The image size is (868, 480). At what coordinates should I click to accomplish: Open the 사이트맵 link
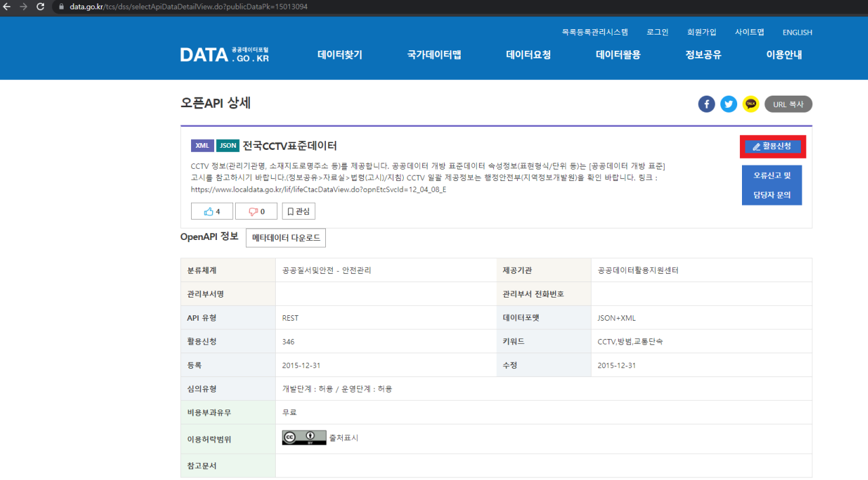tap(749, 32)
